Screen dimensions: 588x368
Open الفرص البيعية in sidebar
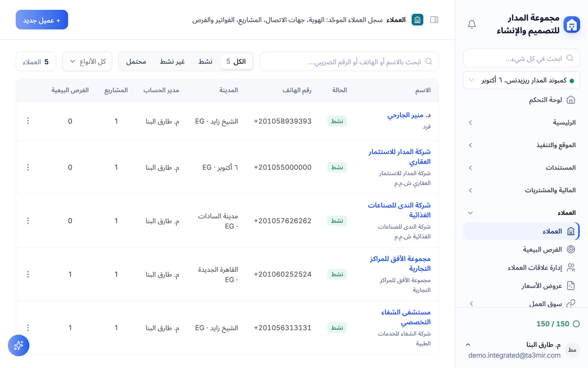coord(521,249)
